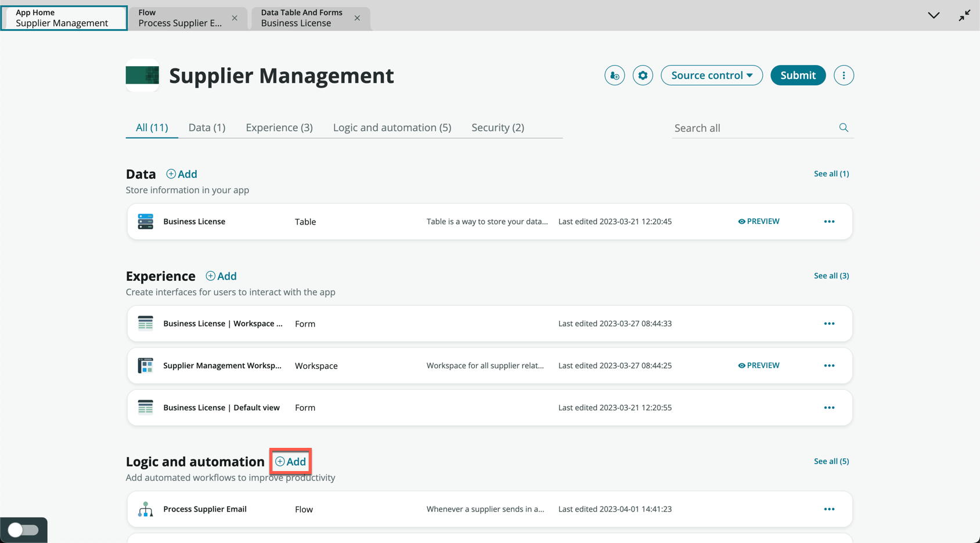The width and height of the screenshot is (980, 543).
Task: Preview the Supplier Management Workspace
Action: (758, 365)
